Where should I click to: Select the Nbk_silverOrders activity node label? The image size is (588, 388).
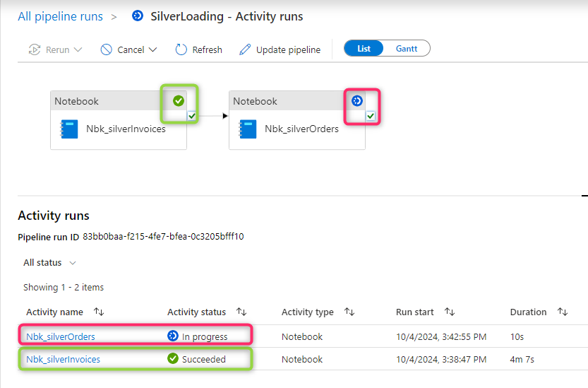(302, 129)
